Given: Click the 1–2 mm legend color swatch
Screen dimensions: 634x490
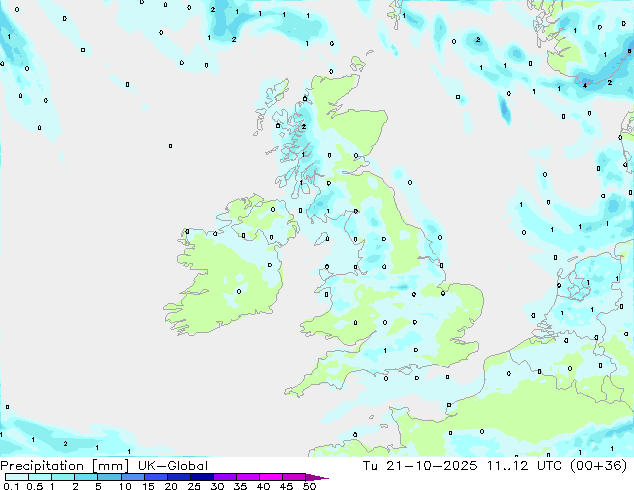Looking at the screenshot, I should 63,477.
